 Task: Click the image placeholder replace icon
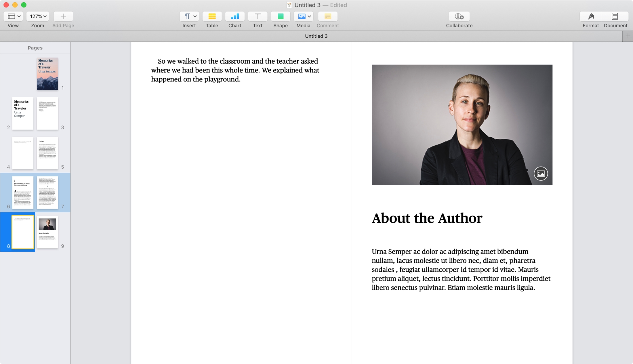pos(541,174)
